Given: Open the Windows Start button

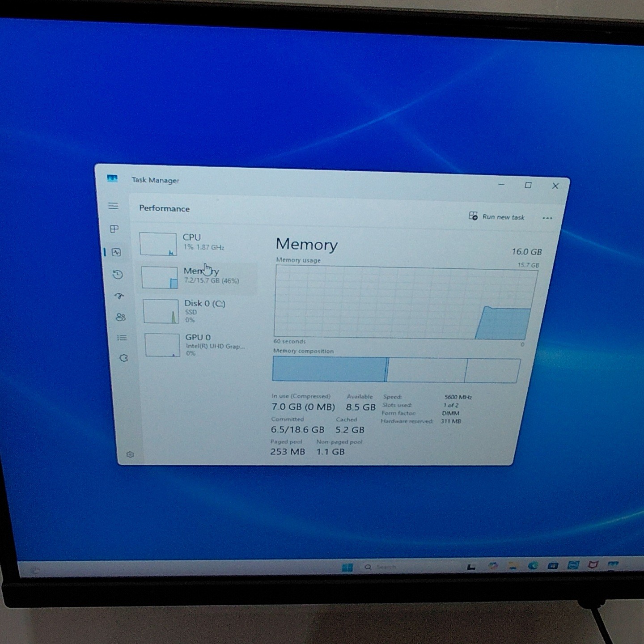Looking at the screenshot, I should coord(347,567).
